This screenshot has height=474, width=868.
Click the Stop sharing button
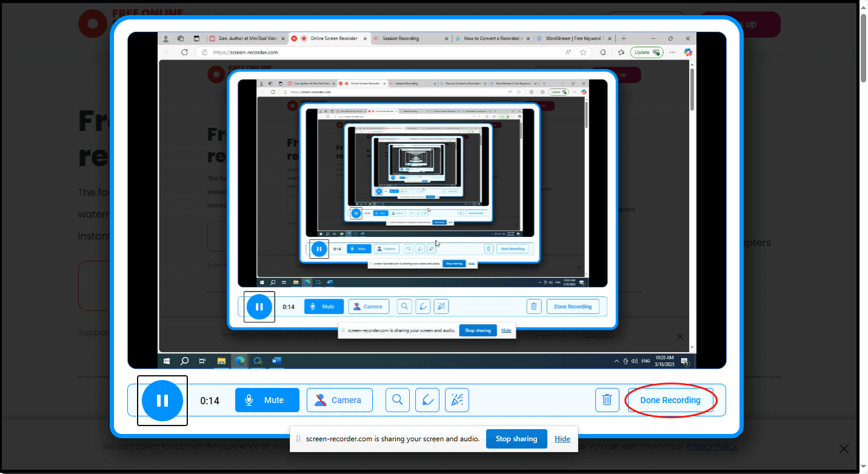tap(516, 439)
